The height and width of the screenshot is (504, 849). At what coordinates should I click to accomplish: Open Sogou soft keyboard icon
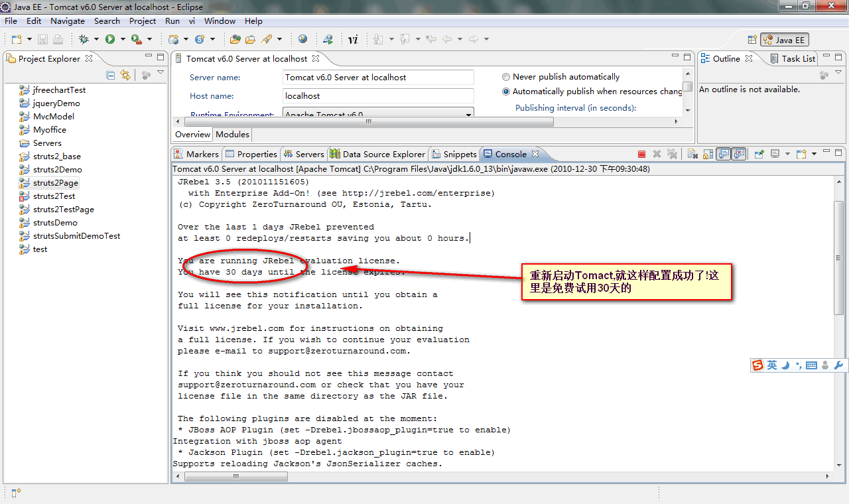[811, 365]
